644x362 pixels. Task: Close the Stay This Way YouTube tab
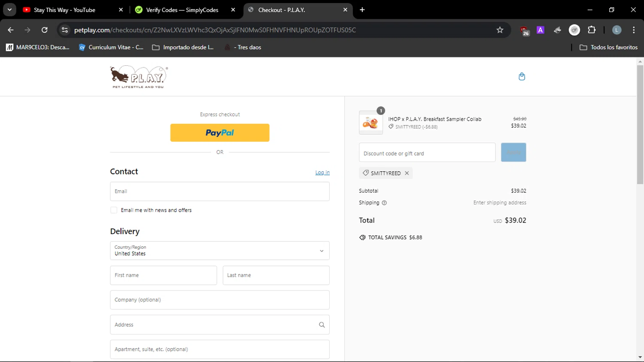pos(121,10)
